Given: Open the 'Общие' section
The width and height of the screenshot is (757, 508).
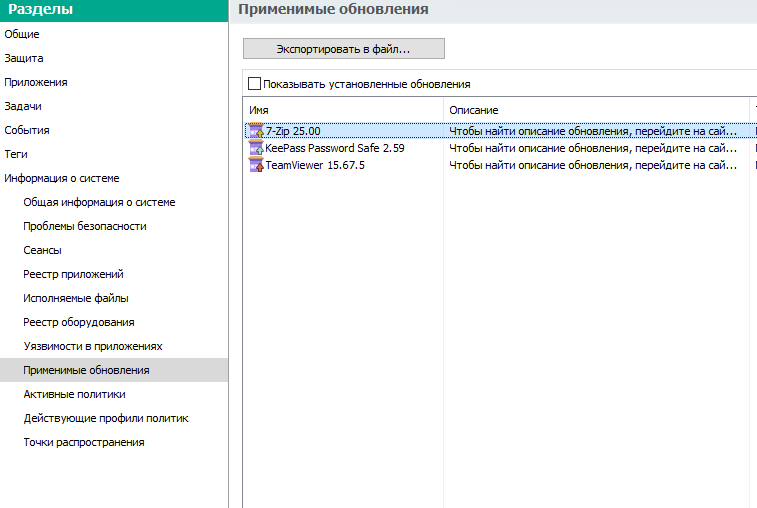Looking at the screenshot, I should point(22,34).
